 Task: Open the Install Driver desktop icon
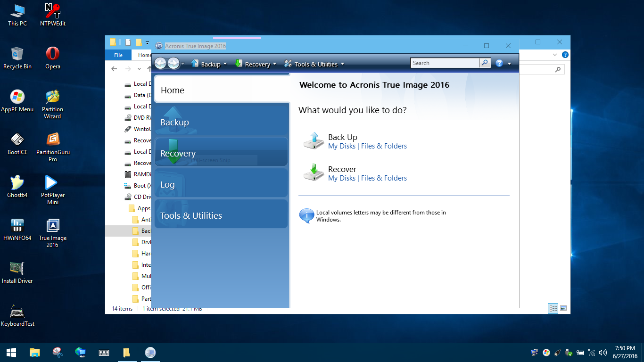tap(17, 272)
